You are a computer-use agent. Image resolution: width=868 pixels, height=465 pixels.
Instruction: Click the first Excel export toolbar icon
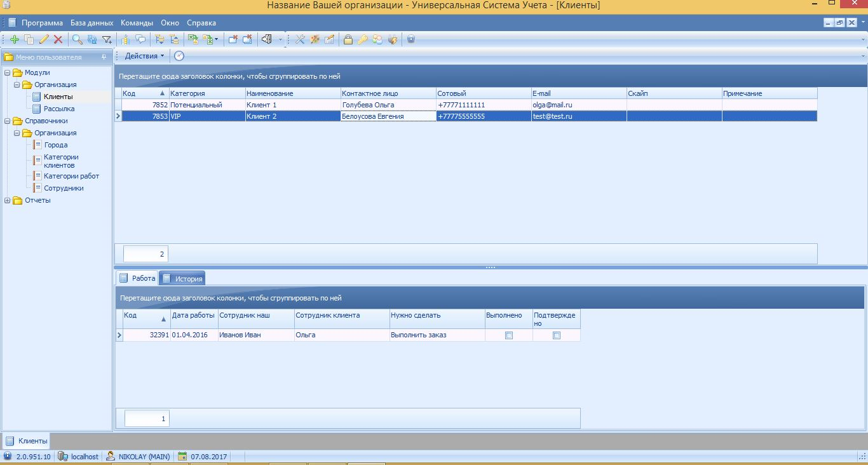pyautogui.click(x=193, y=39)
